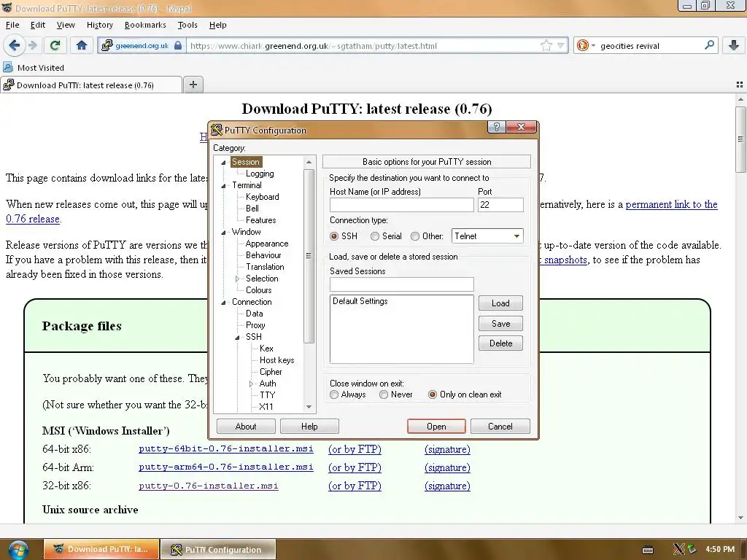Screen dimensions: 747x560
Task: Click the About button in PuTTY
Action: point(246,426)
